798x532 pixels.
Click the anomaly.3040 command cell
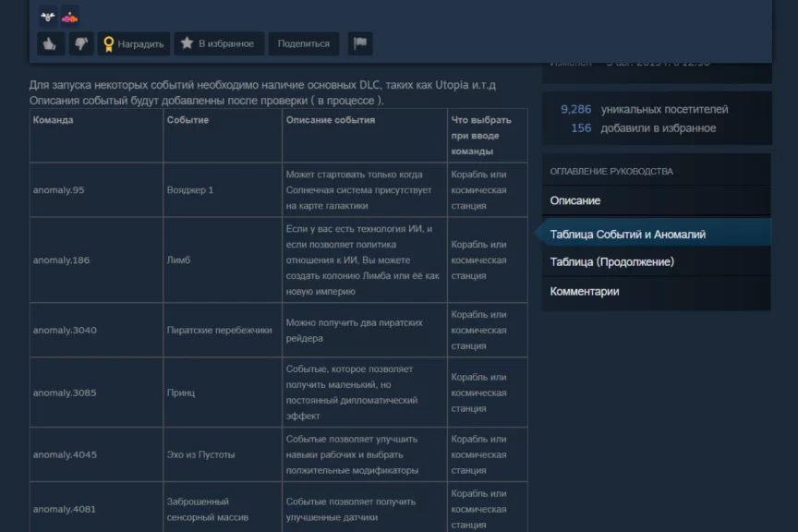pyautogui.click(x=65, y=331)
